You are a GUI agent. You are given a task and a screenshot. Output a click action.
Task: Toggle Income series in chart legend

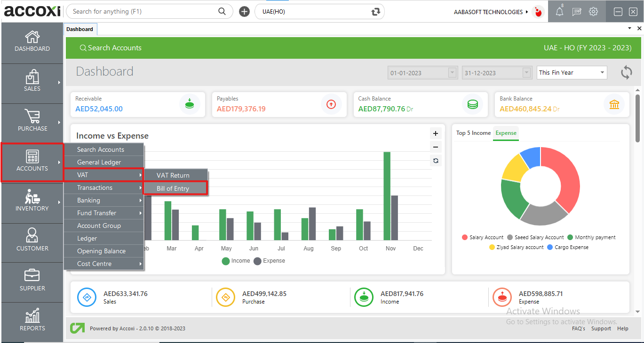[x=236, y=261]
